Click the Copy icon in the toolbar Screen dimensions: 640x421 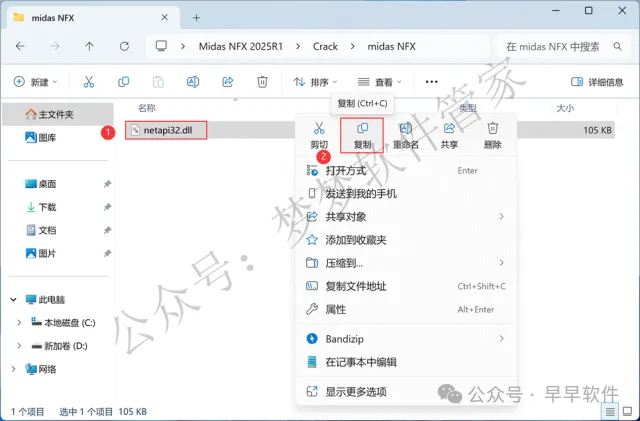123,82
